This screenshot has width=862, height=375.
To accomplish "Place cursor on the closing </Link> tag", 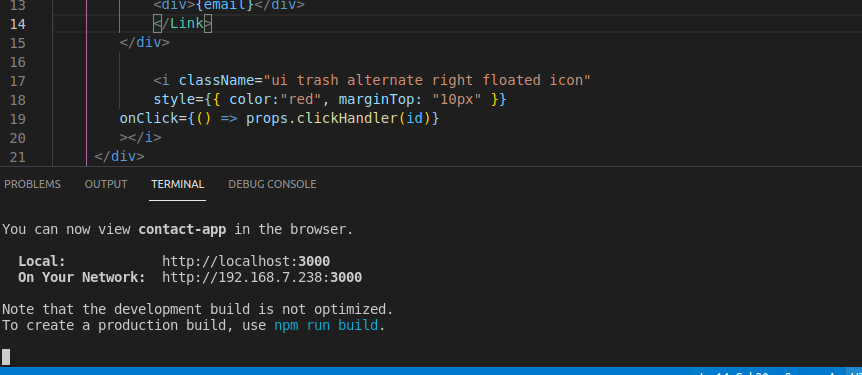I will 183,24.
